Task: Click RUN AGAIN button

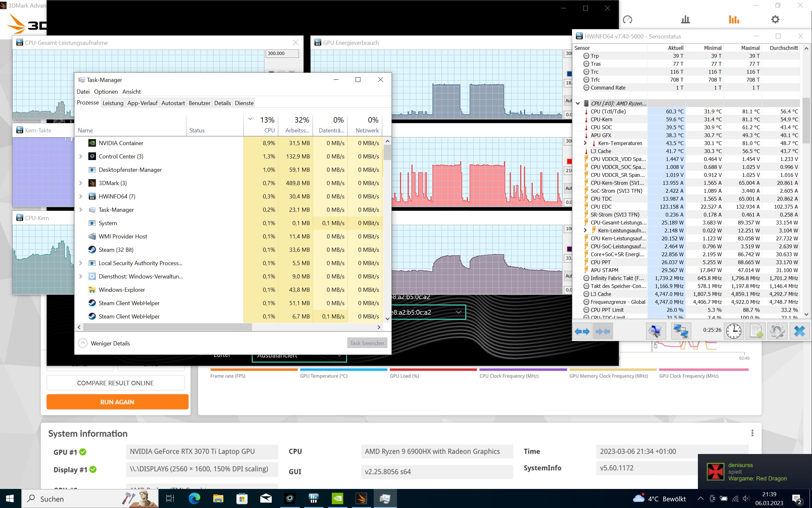Action: point(117,402)
